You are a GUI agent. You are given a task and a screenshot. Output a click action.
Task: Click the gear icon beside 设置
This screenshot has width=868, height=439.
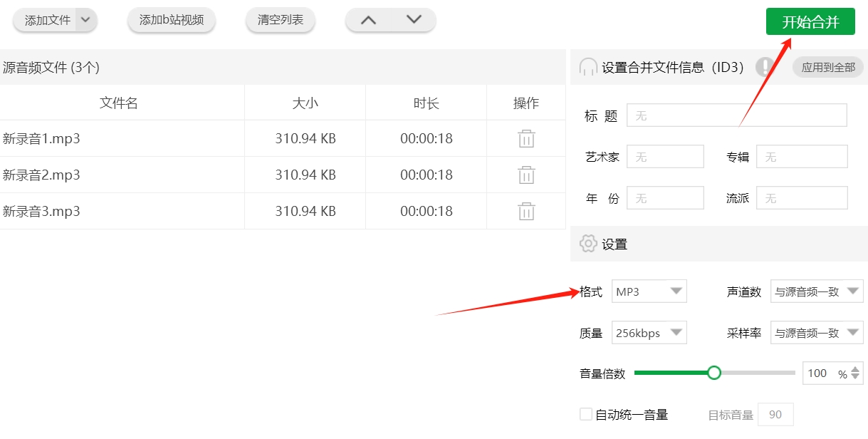pyautogui.click(x=588, y=244)
